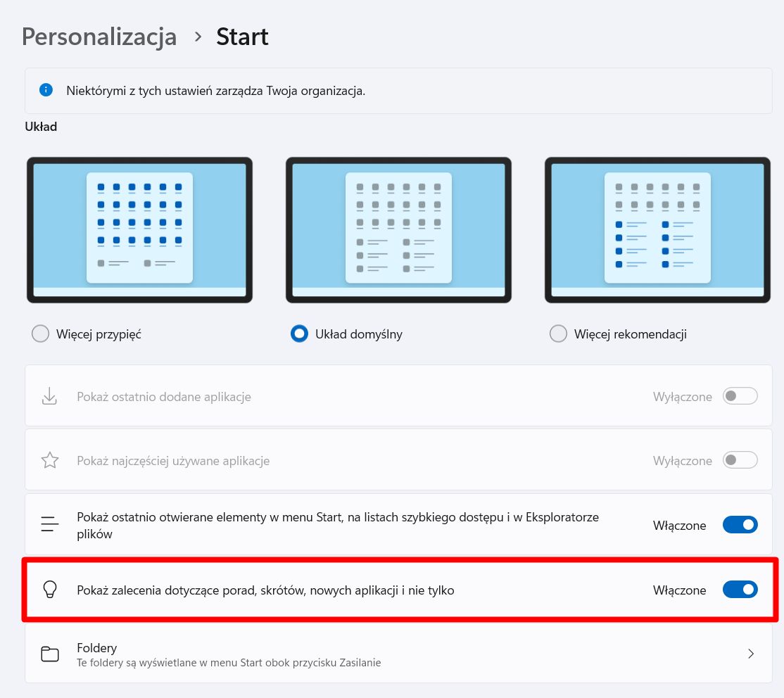
Task: Click the 'Więcej rekomendacji' layout preview image
Action: (657, 229)
